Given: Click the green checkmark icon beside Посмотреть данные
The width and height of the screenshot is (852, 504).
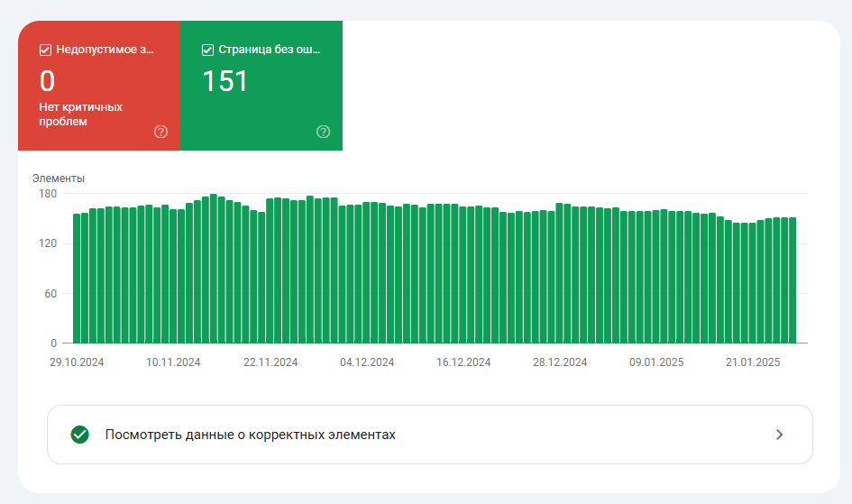Looking at the screenshot, I should point(80,435).
